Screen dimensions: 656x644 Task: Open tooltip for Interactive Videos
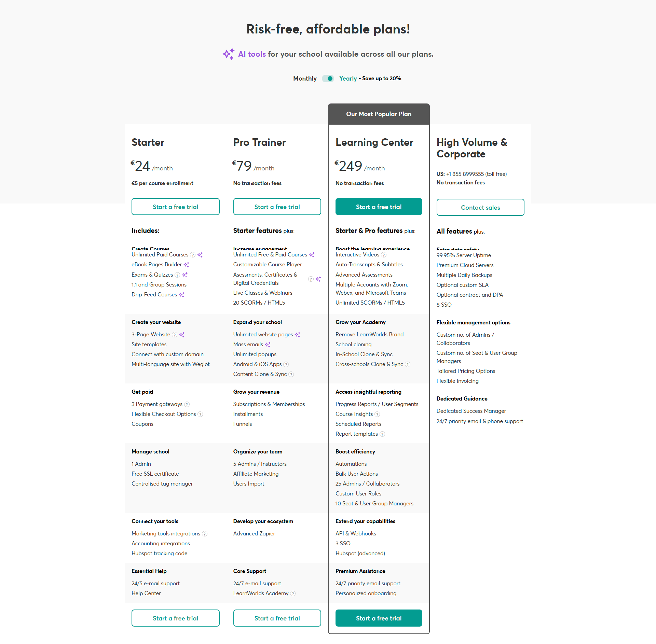tap(384, 255)
